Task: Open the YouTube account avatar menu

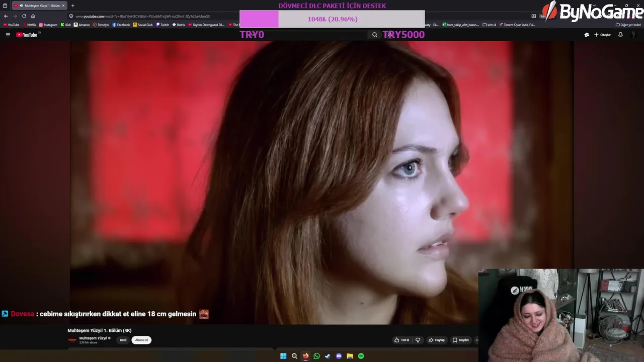Action: [x=634, y=35]
